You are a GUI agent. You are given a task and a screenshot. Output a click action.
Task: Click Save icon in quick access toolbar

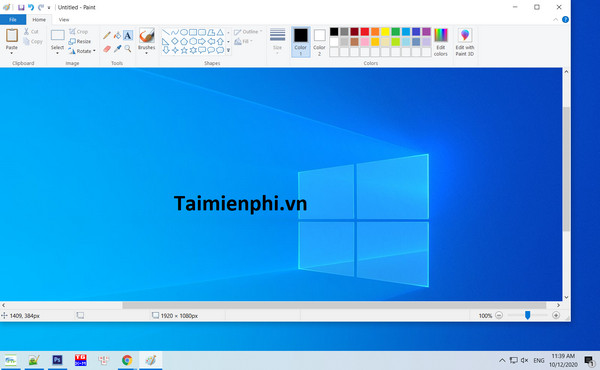pyautogui.click(x=21, y=7)
